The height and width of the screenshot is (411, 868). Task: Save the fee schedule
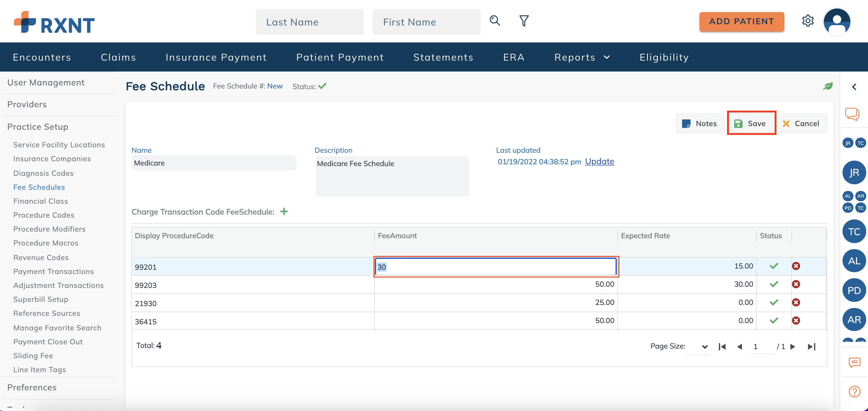(751, 123)
